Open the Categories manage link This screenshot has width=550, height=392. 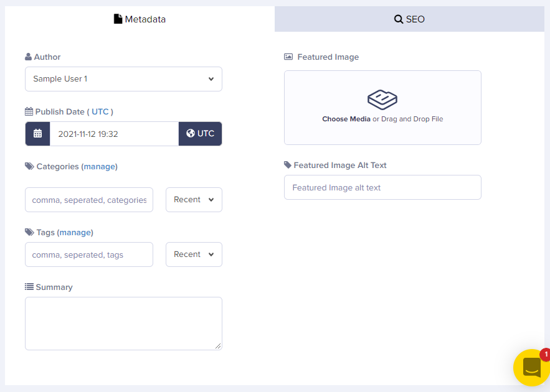click(100, 166)
